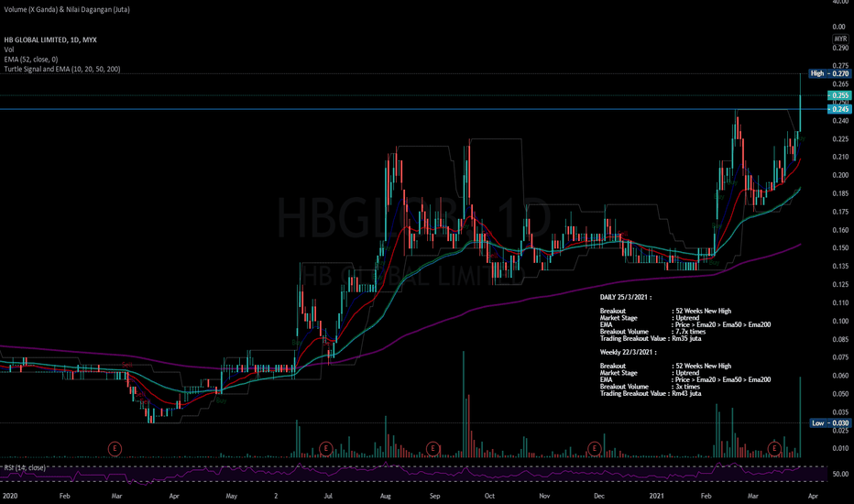This screenshot has width=854, height=504.
Task: Click the 0.200 level on price axis
Action: tap(840, 175)
